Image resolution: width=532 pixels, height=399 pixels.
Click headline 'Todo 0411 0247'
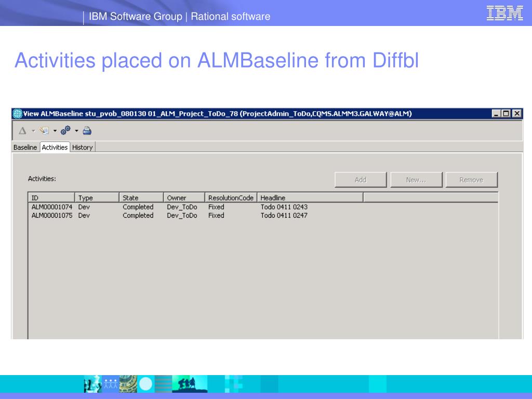coord(284,216)
